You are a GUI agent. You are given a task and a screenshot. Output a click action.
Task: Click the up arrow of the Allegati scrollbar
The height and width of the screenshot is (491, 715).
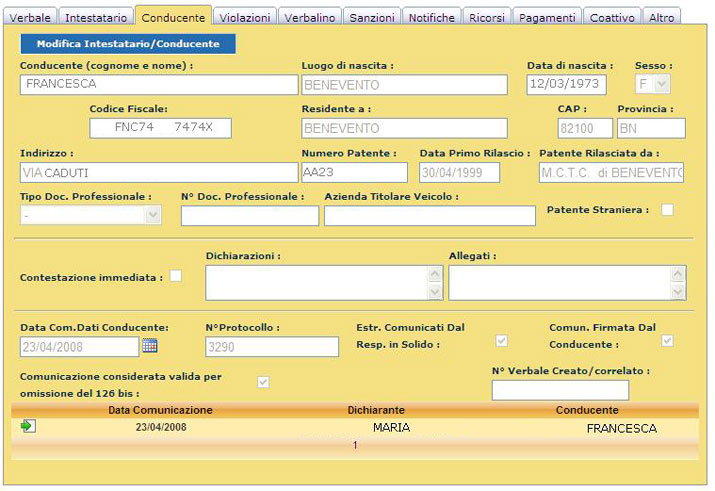click(x=678, y=274)
